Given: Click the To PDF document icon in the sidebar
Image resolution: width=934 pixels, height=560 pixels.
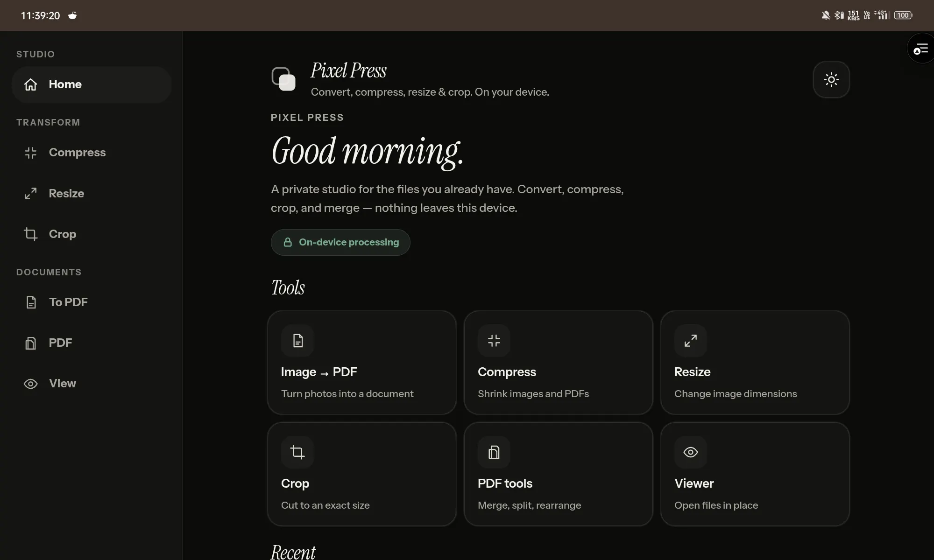Looking at the screenshot, I should coord(31,302).
